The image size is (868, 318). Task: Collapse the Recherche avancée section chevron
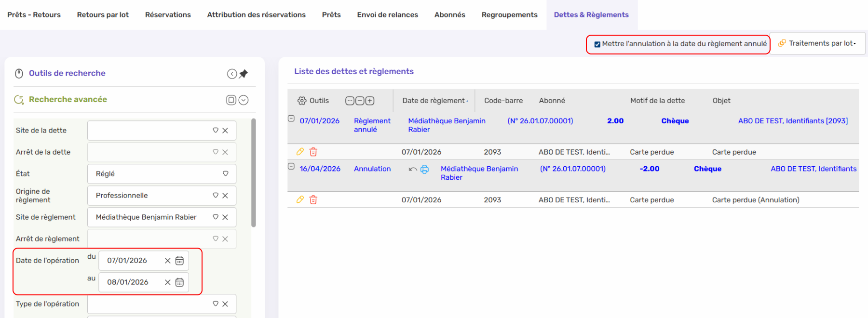[244, 100]
